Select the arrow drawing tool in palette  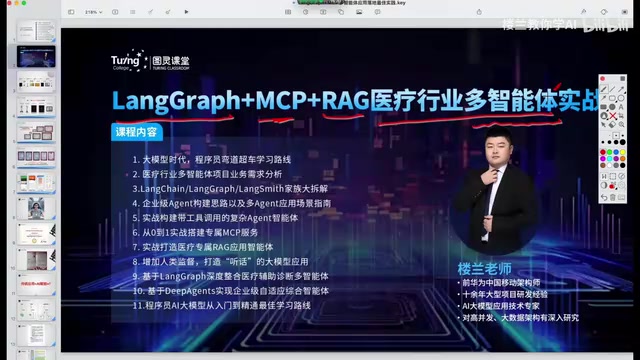(621, 89)
